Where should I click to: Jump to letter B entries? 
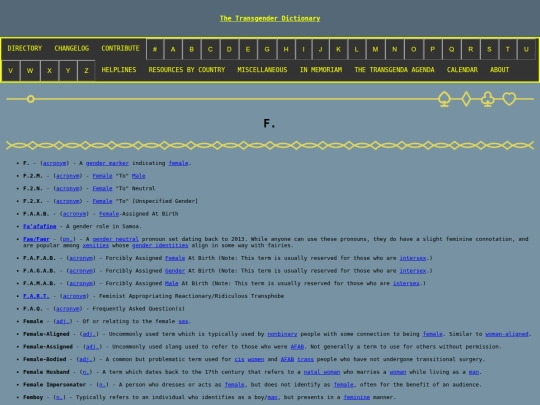click(x=191, y=49)
